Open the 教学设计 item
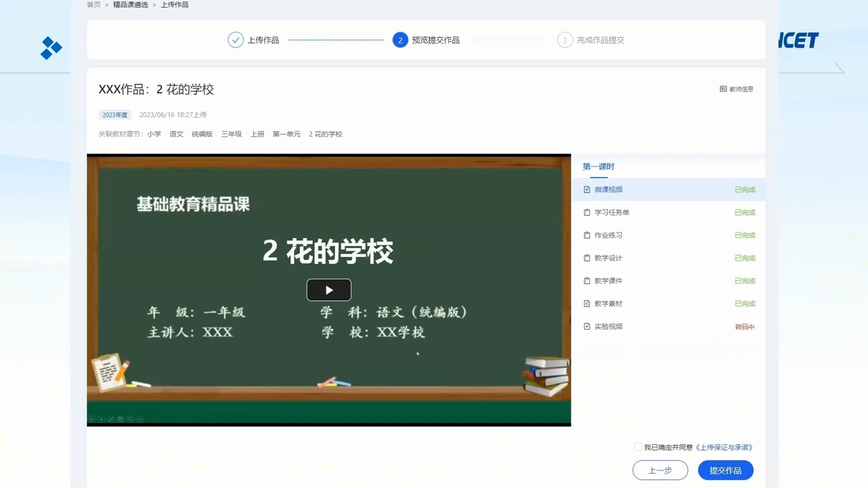868x488 pixels. tap(668, 258)
